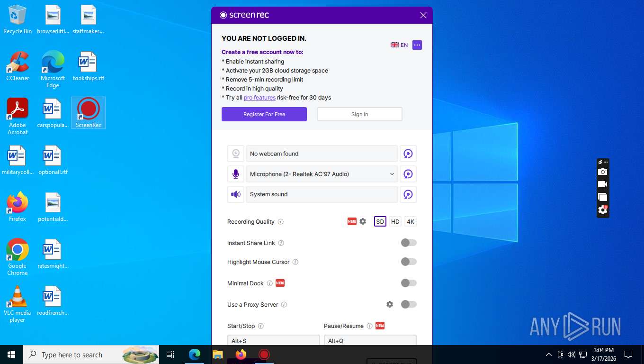Select optionall.rtf desktop file
The width and height of the screenshot is (644, 364).
[x=53, y=160]
